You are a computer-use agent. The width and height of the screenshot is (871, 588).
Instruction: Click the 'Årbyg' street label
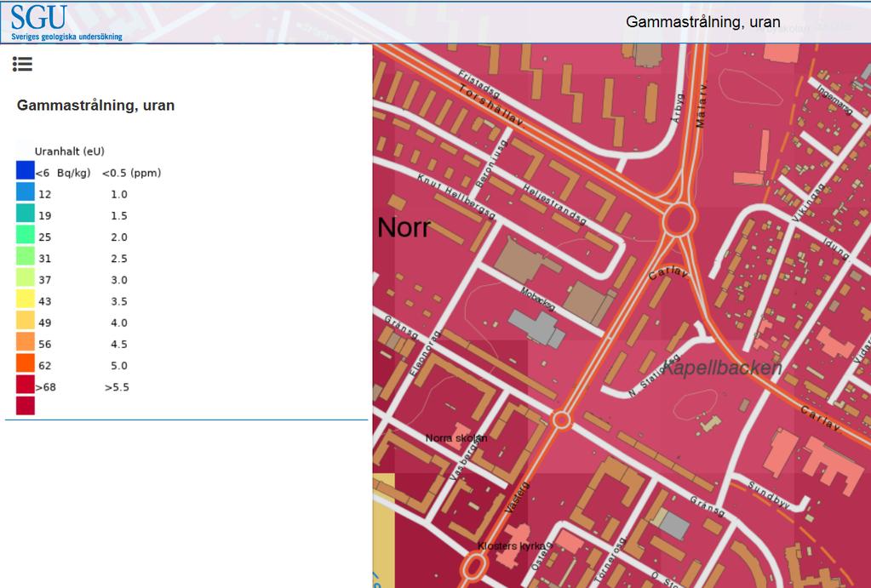[679, 108]
